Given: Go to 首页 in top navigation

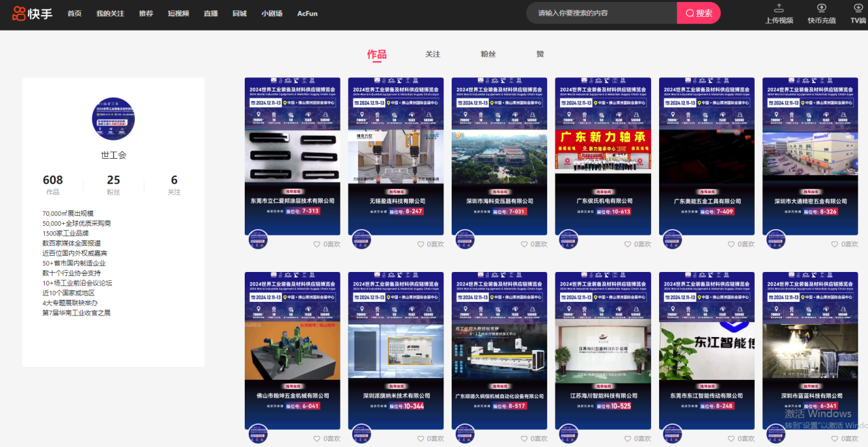Looking at the screenshot, I should click(x=75, y=14).
